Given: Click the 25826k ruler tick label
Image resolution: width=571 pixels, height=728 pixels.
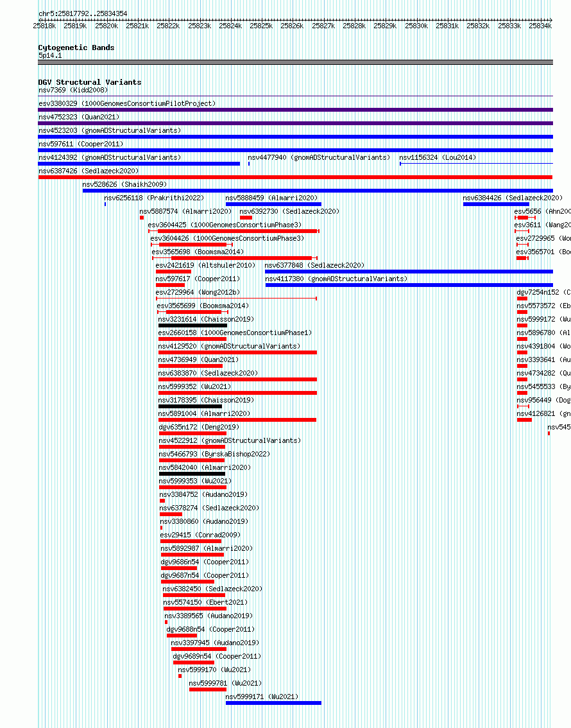Looking at the screenshot, I should [x=292, y=26].
